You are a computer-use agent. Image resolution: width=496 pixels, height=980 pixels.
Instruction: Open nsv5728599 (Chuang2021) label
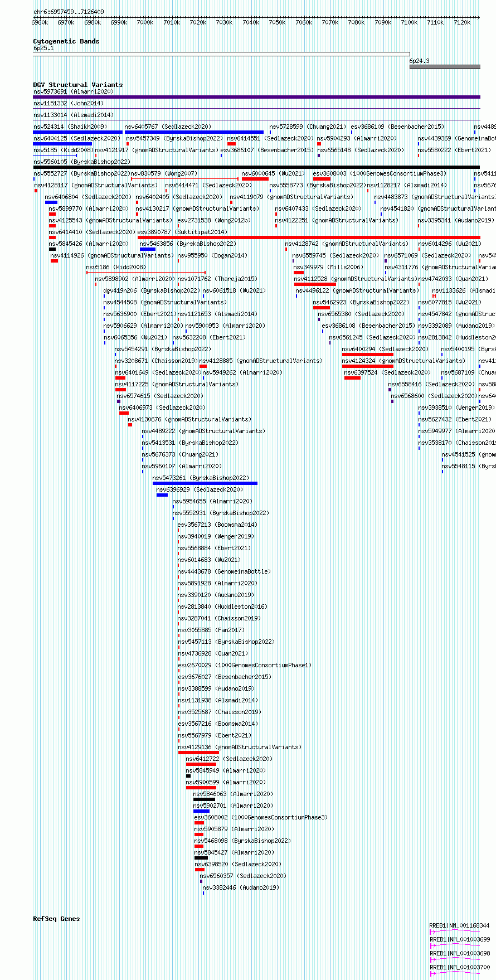click(308, 127)
